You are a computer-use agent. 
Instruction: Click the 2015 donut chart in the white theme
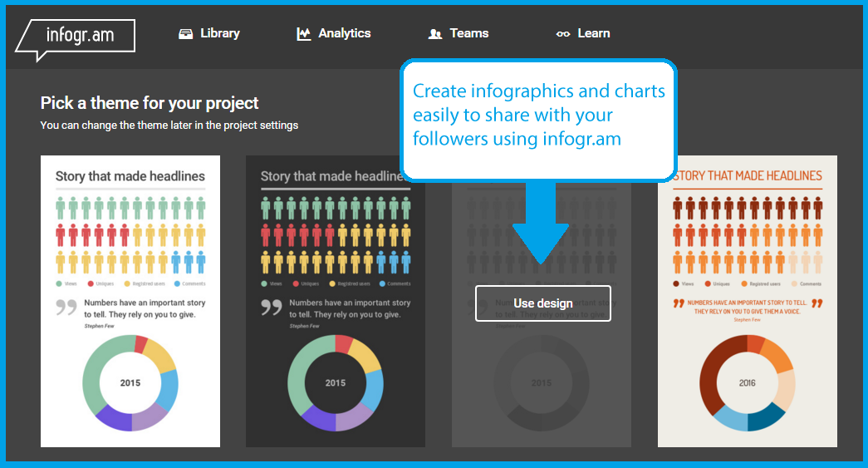(130, 382)
